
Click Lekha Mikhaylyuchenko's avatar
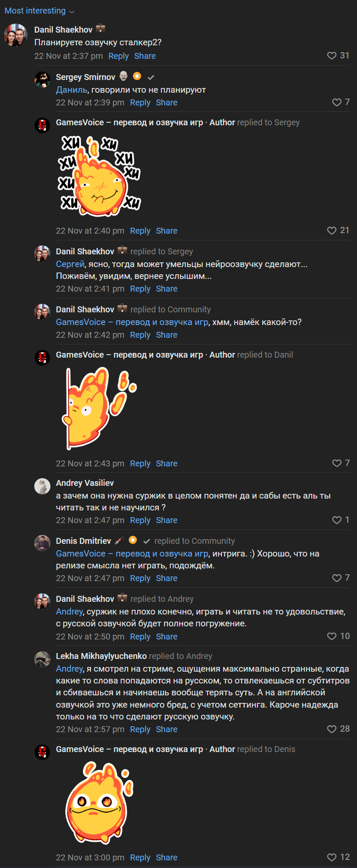pyautogui.click(x=42, y=659)
